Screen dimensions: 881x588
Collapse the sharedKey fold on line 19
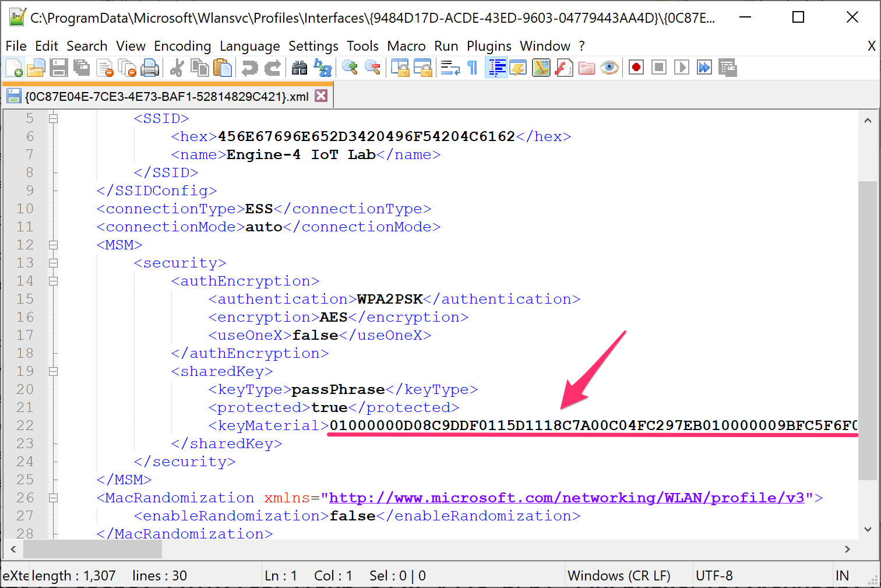[54, 371]
